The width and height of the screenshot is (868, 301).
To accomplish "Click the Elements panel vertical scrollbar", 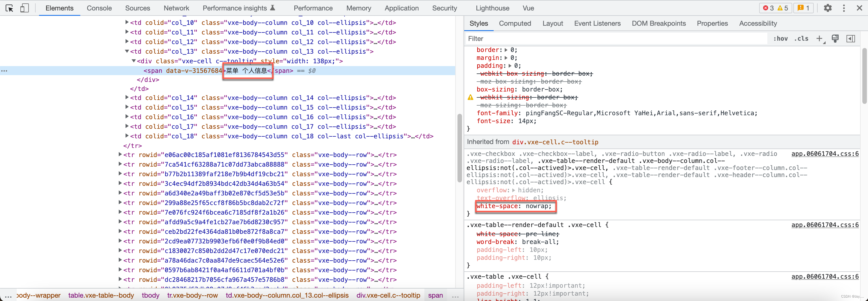I will point(459,148).
